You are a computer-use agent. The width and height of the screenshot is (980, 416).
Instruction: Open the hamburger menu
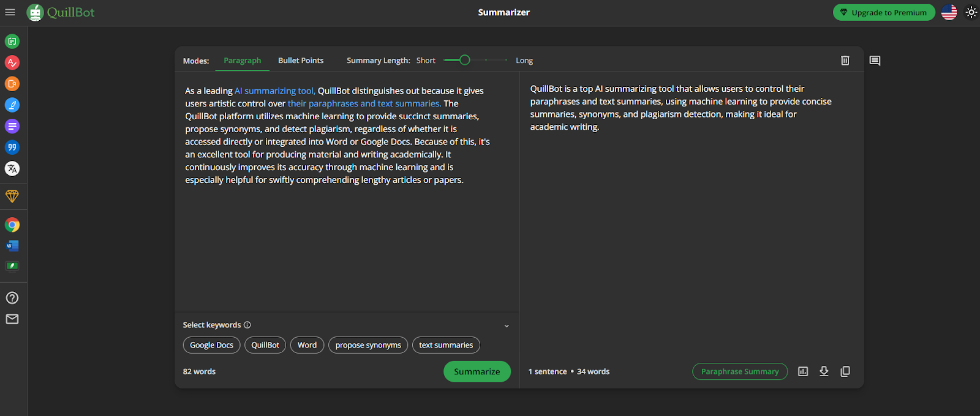pos(10,12)
